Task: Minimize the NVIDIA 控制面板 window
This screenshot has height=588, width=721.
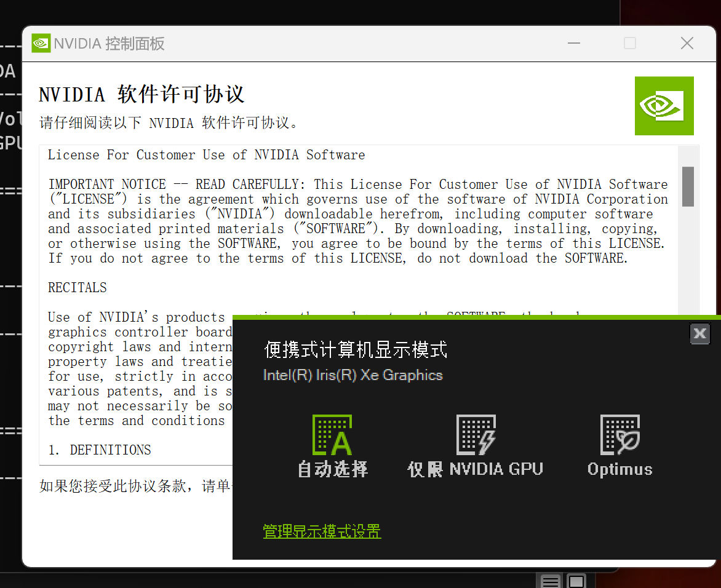Action: point(574,43)
